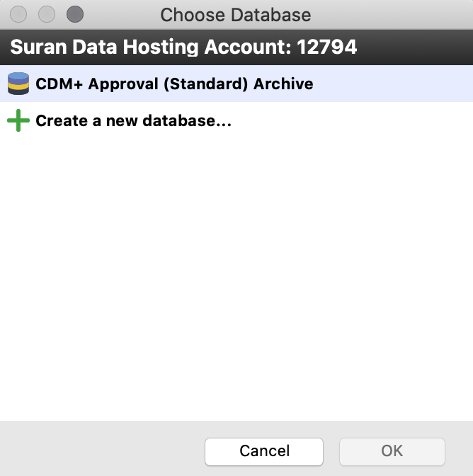Click the word "Archive" in database name
Screen dimensions: 473x476
click(283, 84)
